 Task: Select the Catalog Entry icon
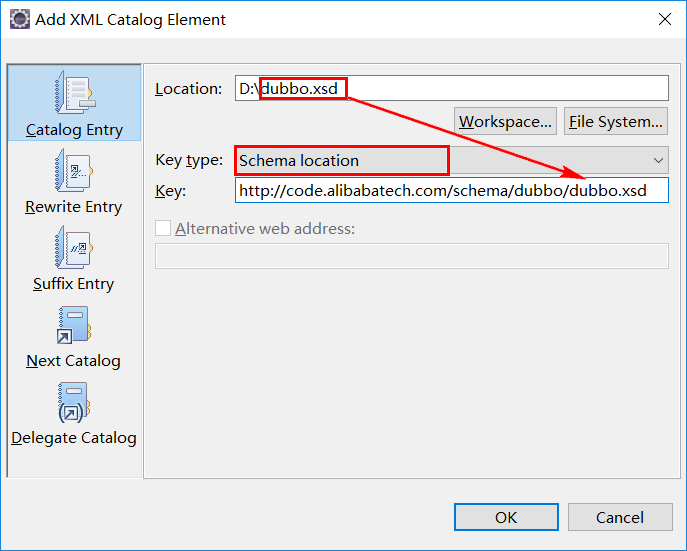pyautogui.click(x=75, y=92)
